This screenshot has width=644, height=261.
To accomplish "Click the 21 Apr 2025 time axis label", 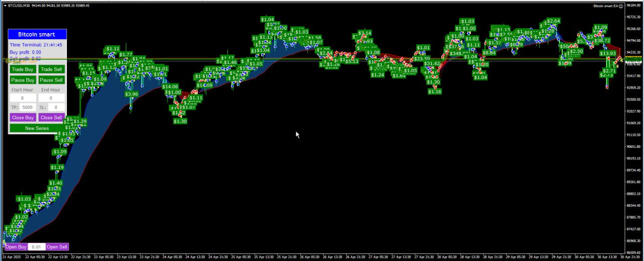I will coord(12,257).
